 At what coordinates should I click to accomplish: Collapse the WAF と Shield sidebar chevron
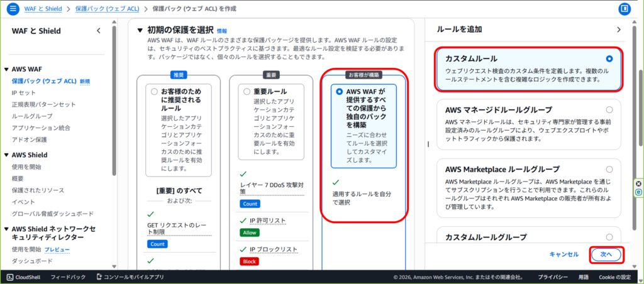click(x=98, y=31)
